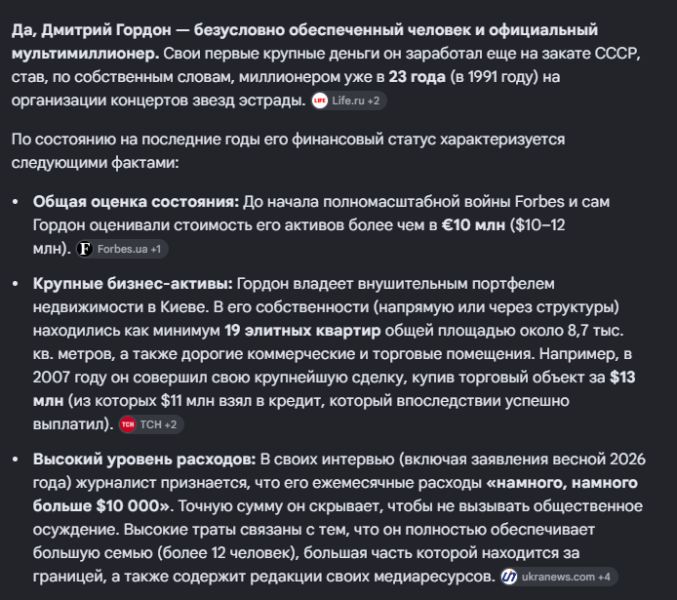The width and height of the screenshot is (677, 600).
Task: Click the bold heading 'Общая оценка состояния:'
Action: (x=136, y=202)
